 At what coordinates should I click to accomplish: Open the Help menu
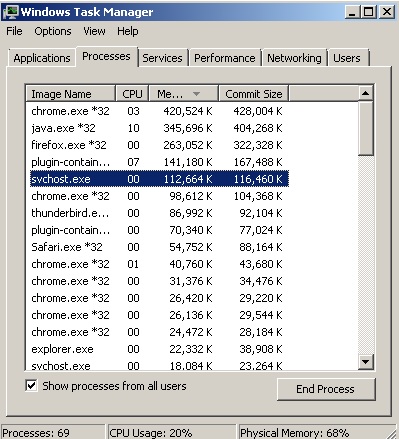click(x=128, y=31)
